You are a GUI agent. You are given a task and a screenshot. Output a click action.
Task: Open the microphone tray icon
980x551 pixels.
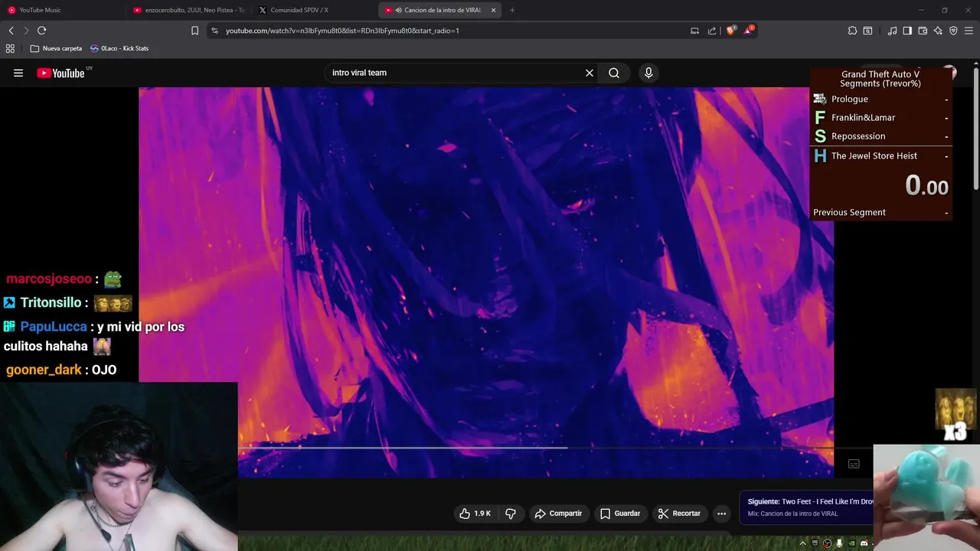[839, 543]
